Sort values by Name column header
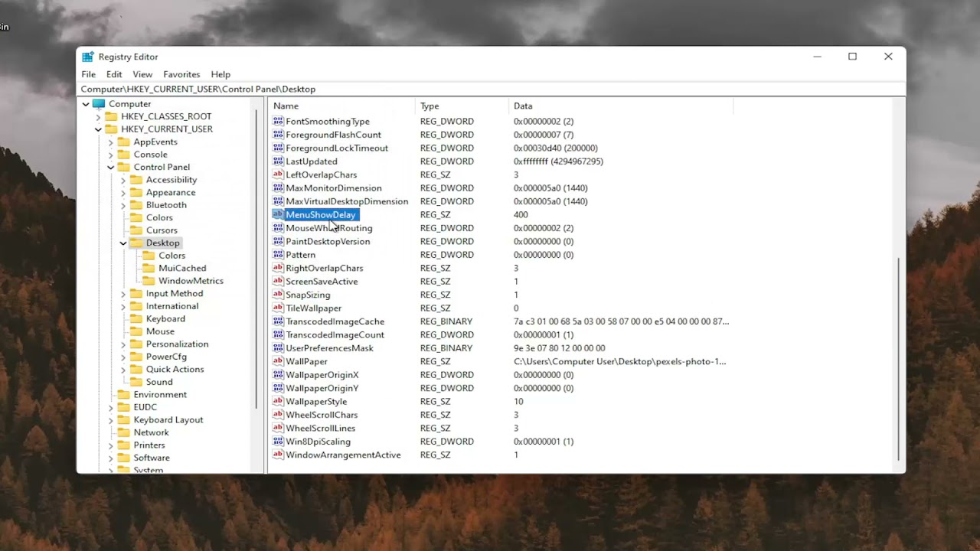This screenshot has height=551, width=980. click(x=342, y=106)
